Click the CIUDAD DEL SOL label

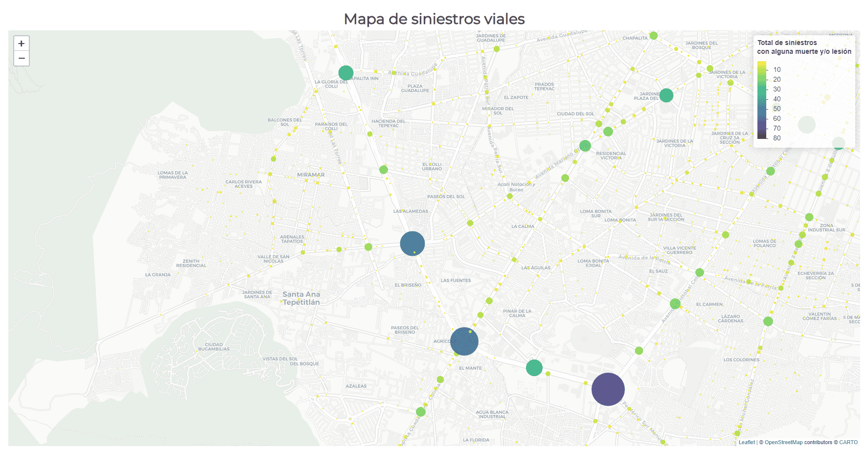click(x=575, y=114)
